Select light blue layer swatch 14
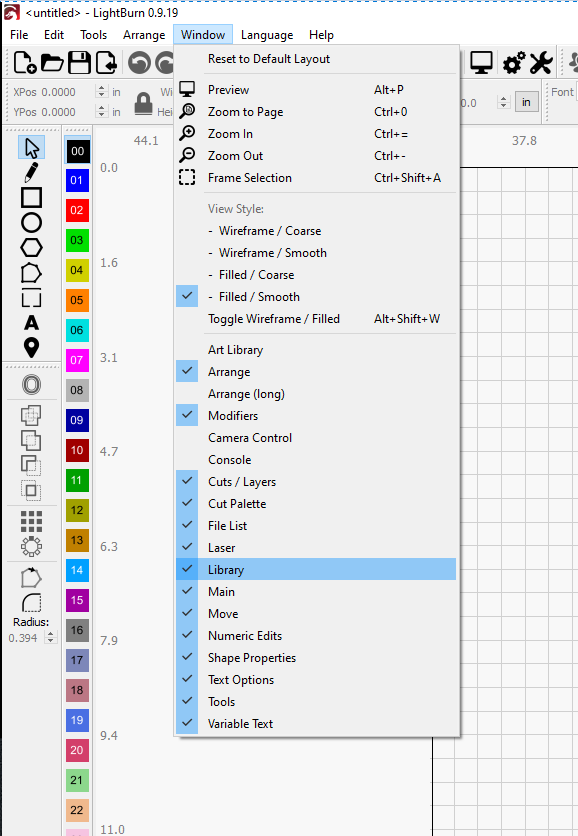This screenshot has height=836, width=578. point(77,570)
